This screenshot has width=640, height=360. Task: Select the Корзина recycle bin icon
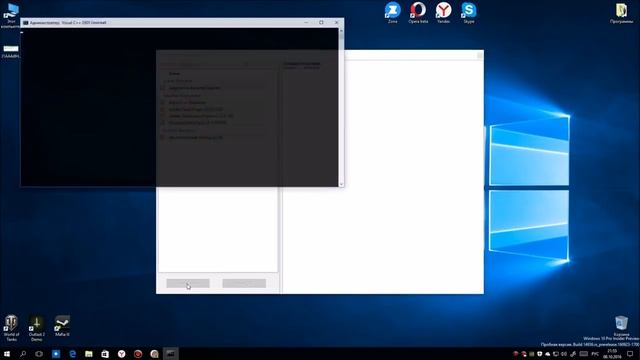tap(621, 326)
